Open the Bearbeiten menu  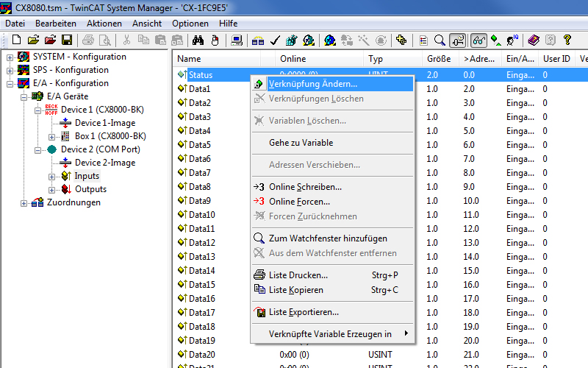(x=56, y=24)
